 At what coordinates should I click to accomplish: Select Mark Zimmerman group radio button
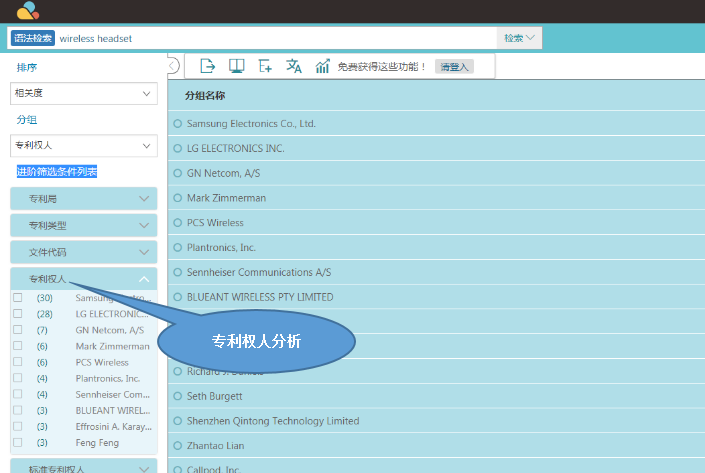(178, 197)
